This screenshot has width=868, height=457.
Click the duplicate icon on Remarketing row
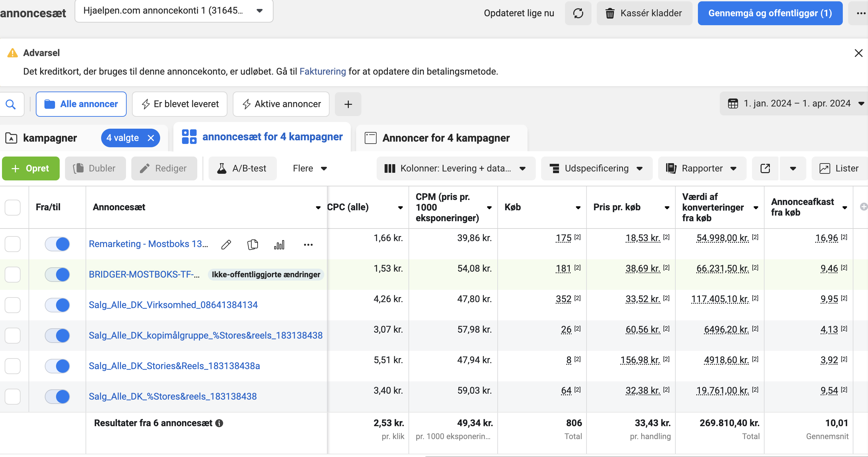point(252,244)
